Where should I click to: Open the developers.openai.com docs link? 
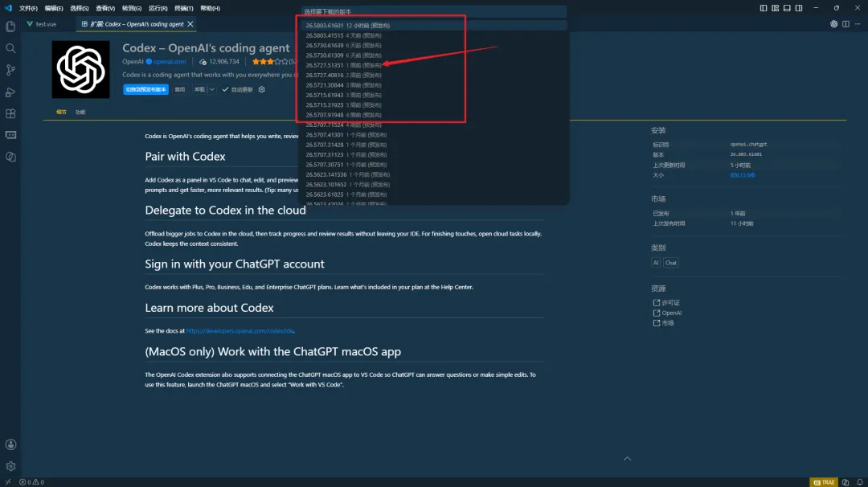click(x=240, y=331)
